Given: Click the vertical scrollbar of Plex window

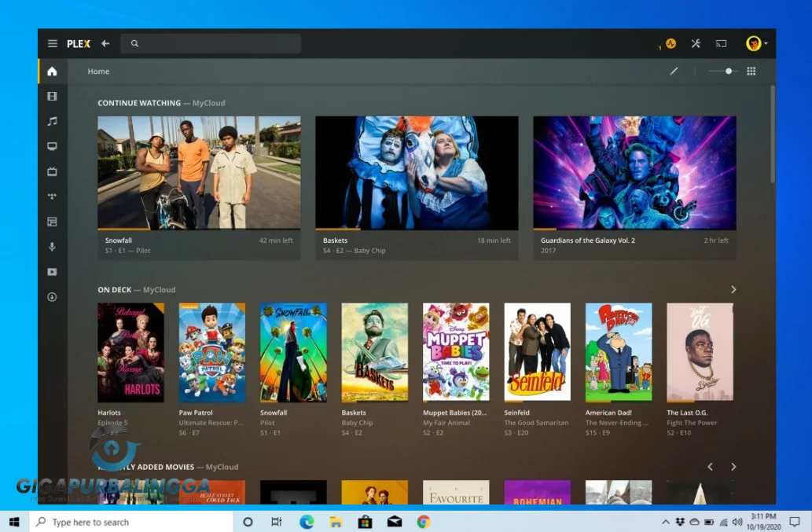Looking at the screenshot, I should [x=773, y=134].
